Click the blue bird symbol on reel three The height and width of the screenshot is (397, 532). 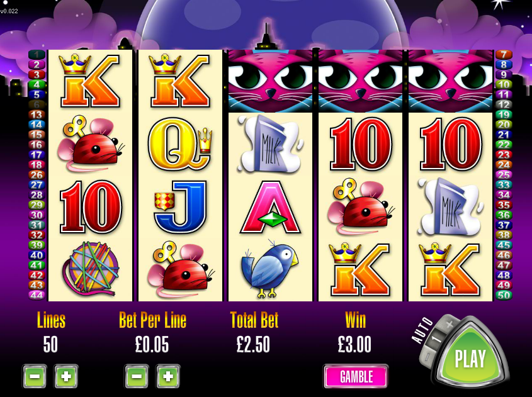[270, 269]
